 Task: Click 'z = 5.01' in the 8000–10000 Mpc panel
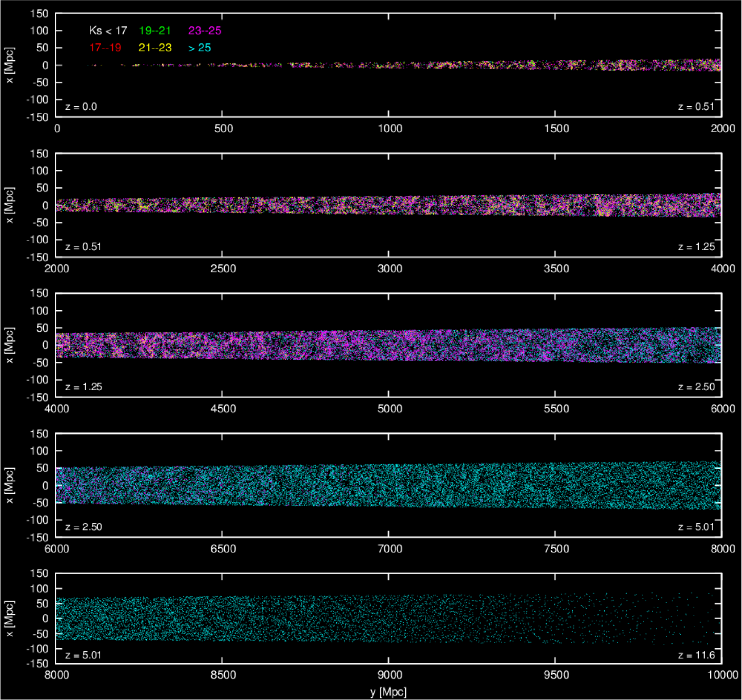[x=83, y=655]
